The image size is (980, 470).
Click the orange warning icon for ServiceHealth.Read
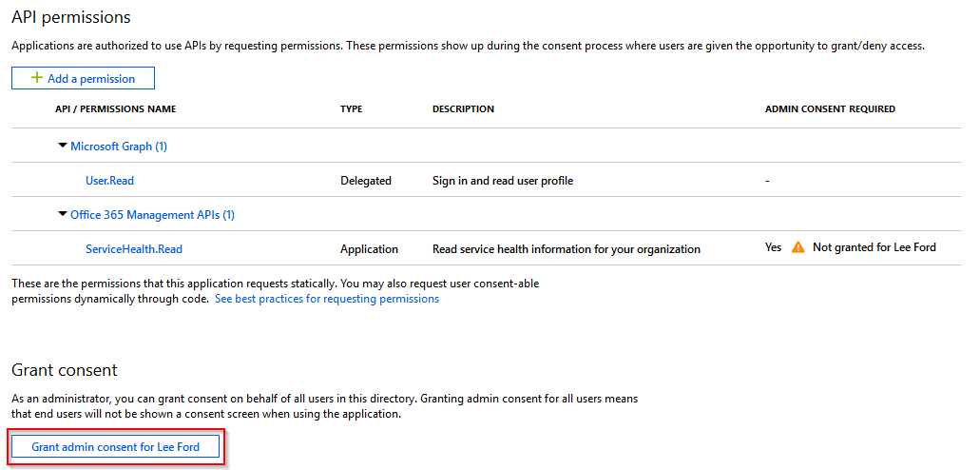click(x=797, y=247)
